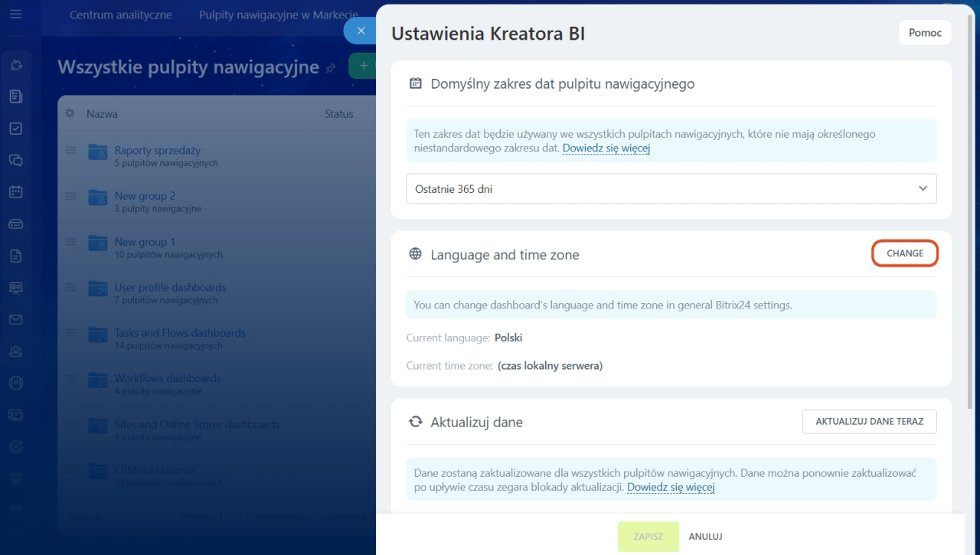
Task: Open the calendar icon in sidebar
Action: [x=16, y=192]
